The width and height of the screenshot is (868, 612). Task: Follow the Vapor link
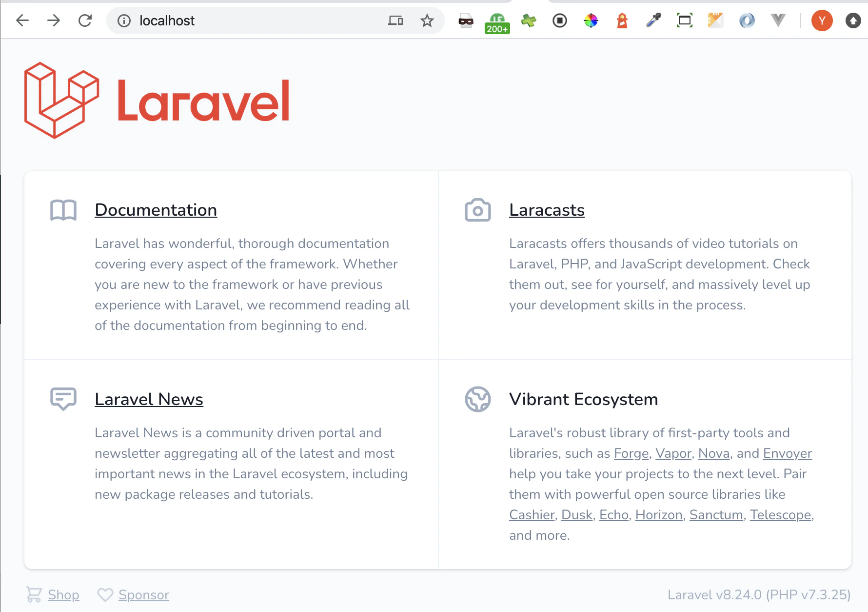point(673,453)
